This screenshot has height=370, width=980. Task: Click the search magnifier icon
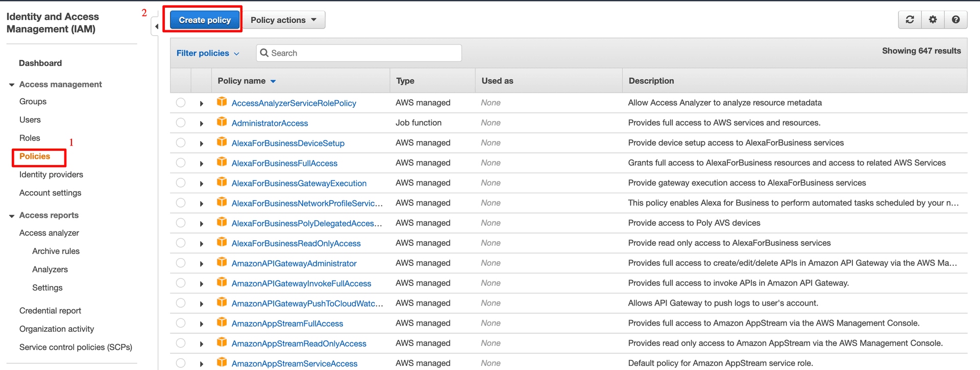click(264, 53)
